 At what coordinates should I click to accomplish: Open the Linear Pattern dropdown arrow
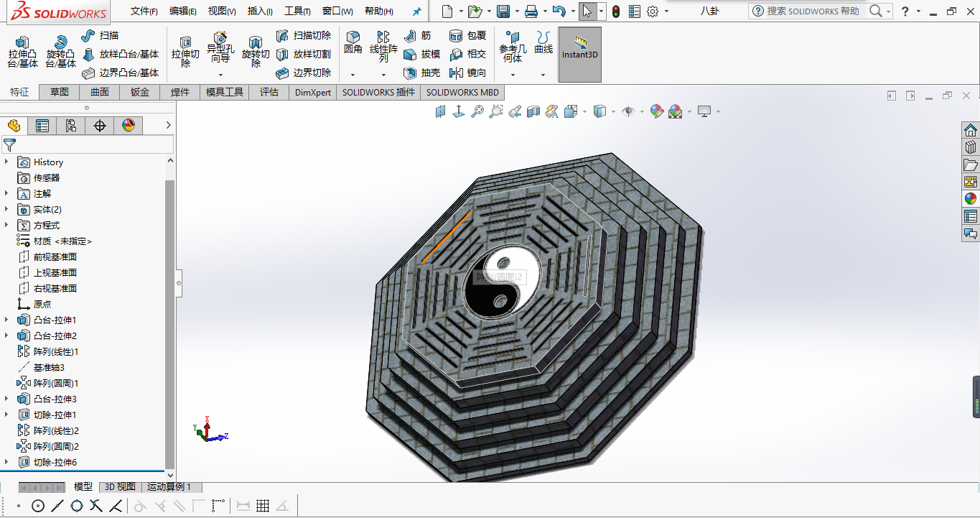click(383, 75)
